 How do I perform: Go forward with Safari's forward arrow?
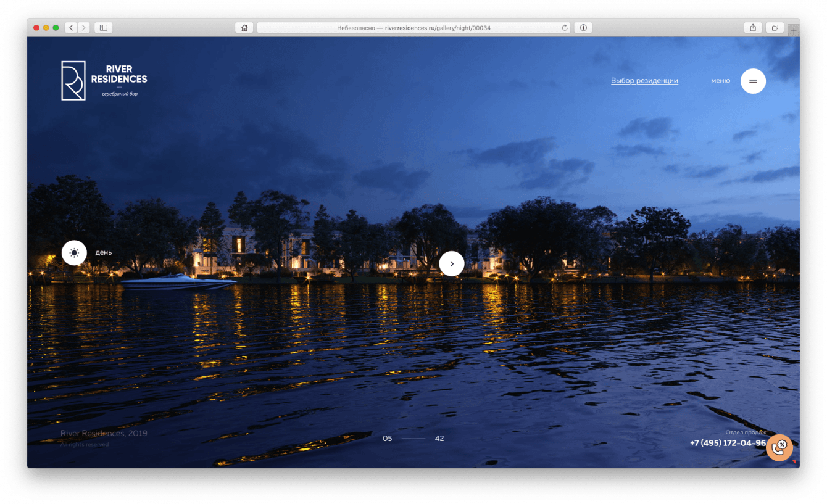point(84,28)
